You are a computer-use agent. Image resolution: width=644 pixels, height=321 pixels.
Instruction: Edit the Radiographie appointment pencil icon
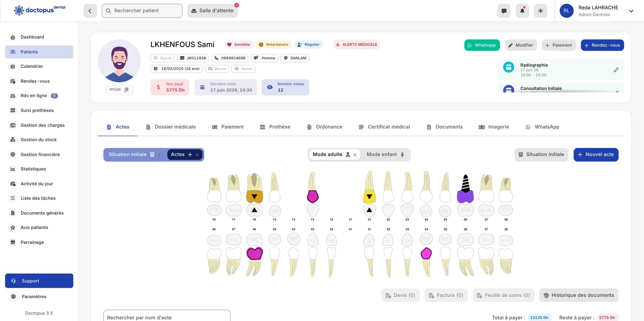616,70
